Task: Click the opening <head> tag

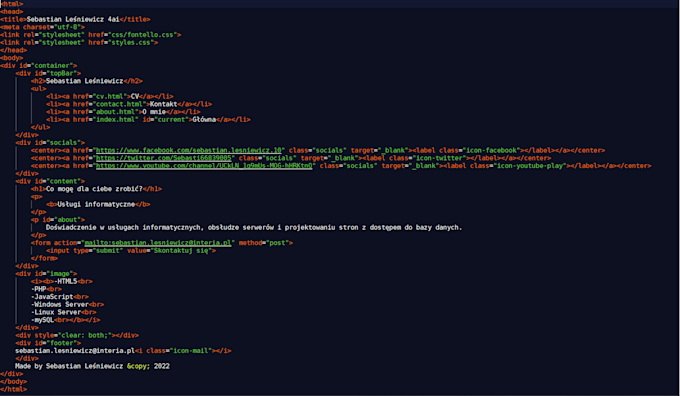Action: tap(12, 12)
